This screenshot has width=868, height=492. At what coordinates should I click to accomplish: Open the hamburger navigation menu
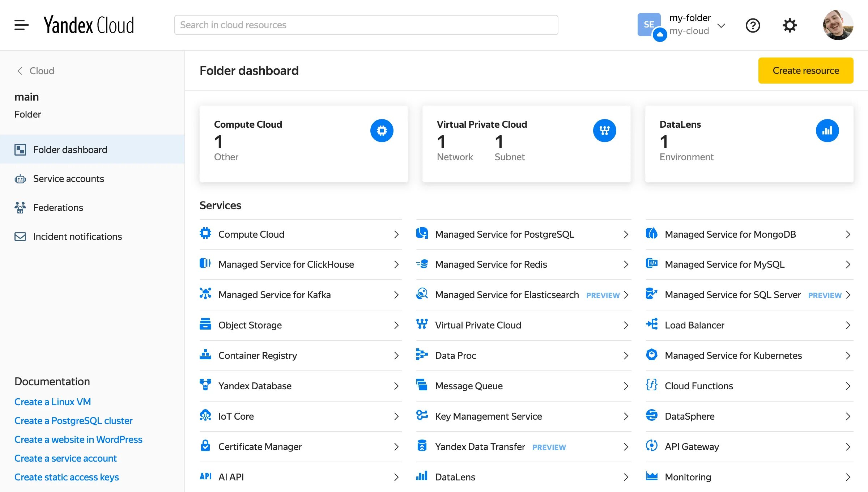pos(21,25)
